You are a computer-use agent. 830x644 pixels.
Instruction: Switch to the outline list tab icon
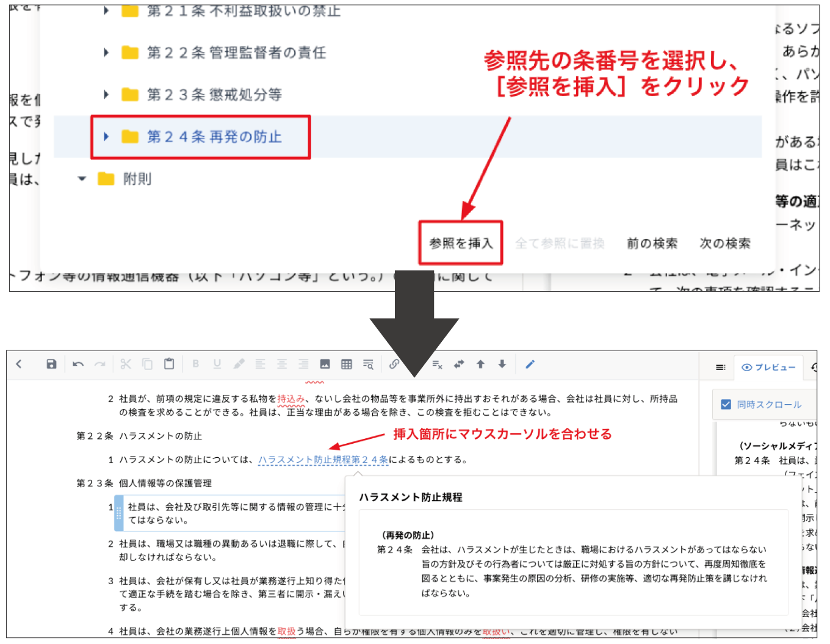[x=721, y=367]
